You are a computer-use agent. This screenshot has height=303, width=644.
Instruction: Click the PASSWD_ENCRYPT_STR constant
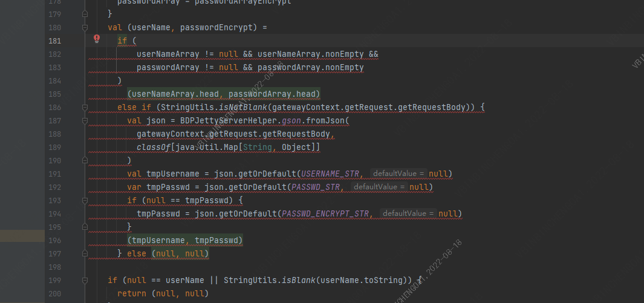pos(325,213)
